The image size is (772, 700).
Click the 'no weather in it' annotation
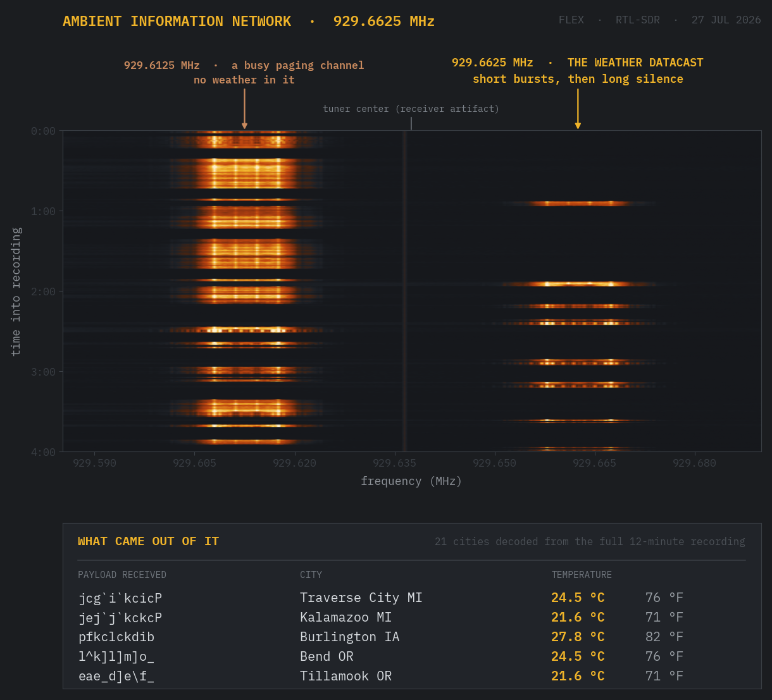tap(244, 80)
